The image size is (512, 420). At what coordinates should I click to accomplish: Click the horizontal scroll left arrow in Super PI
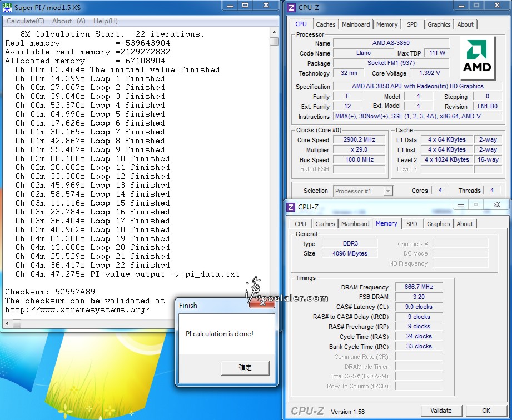8,324
